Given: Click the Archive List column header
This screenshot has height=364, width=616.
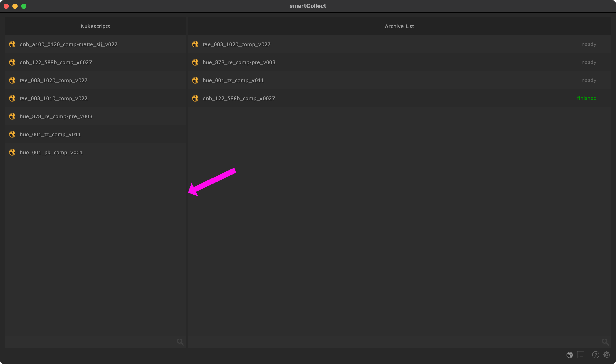Looking at the screenshot, I should click(x=399, y=26).
